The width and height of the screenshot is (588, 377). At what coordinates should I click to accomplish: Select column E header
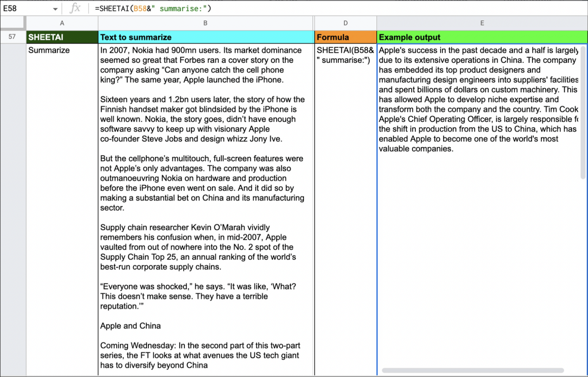[x=482, y=23]
